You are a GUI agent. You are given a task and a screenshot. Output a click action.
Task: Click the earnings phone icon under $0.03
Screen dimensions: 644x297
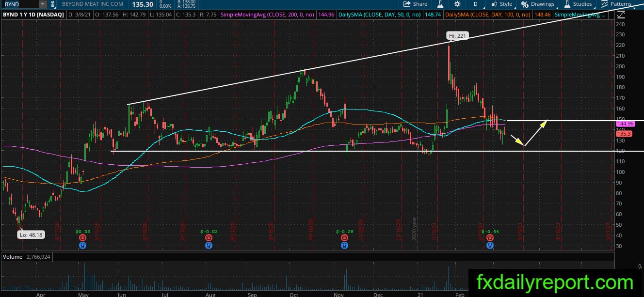pyautogui.click(x=82, y=238)
